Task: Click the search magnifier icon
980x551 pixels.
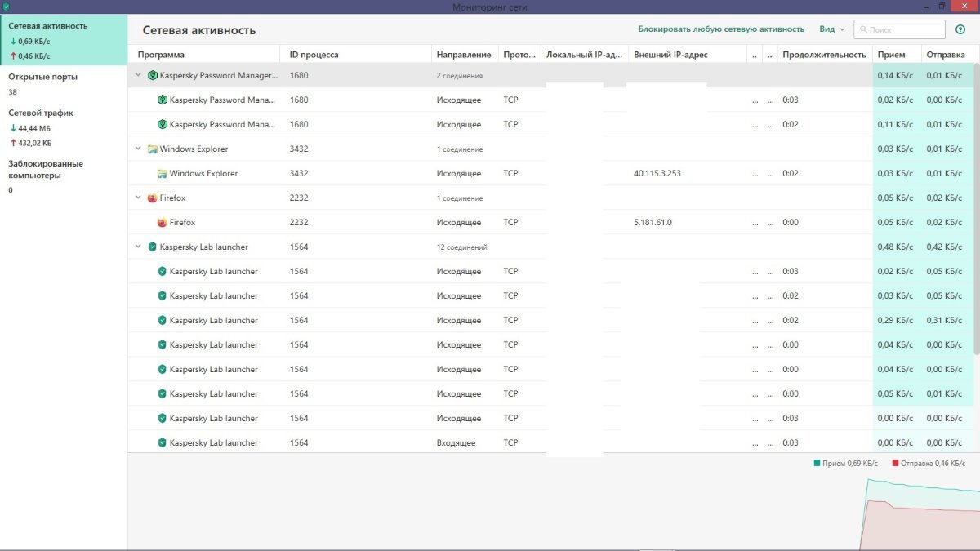Action: point(862,29)
